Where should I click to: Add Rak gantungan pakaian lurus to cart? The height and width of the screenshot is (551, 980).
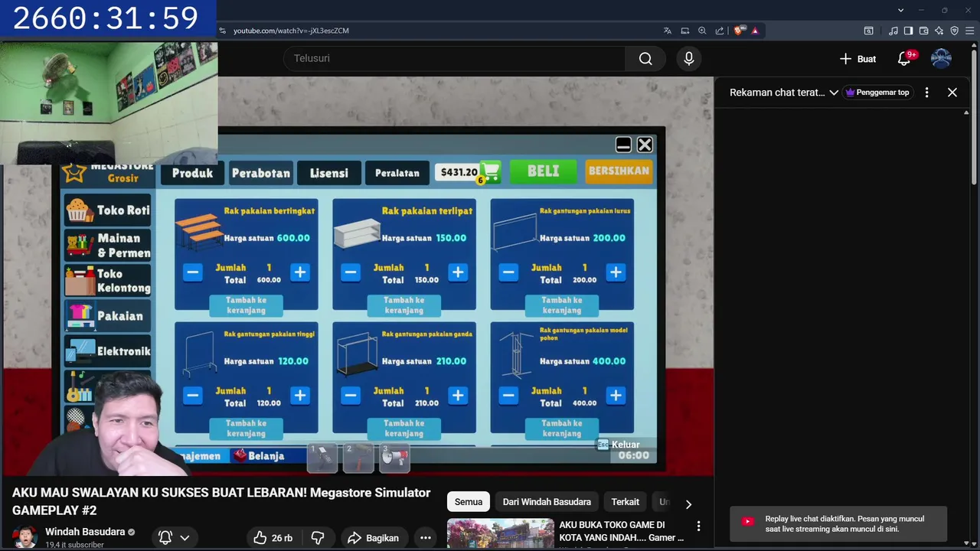tap(562, 305)
